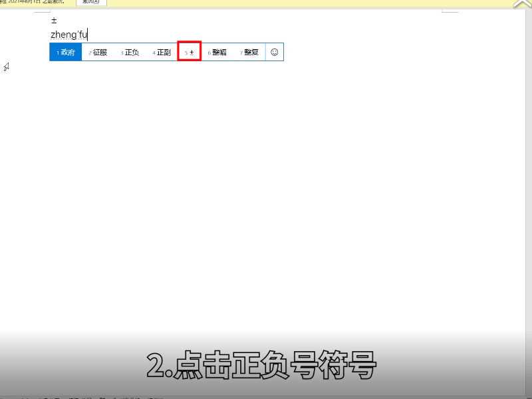Select candidate 1 政府 from IME list
This screenshot has width=532, height=399.
(x=65, y=51)
